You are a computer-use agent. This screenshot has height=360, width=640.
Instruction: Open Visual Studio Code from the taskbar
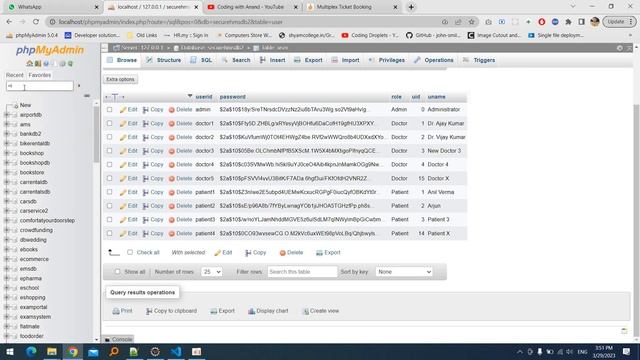pos(176,352)
